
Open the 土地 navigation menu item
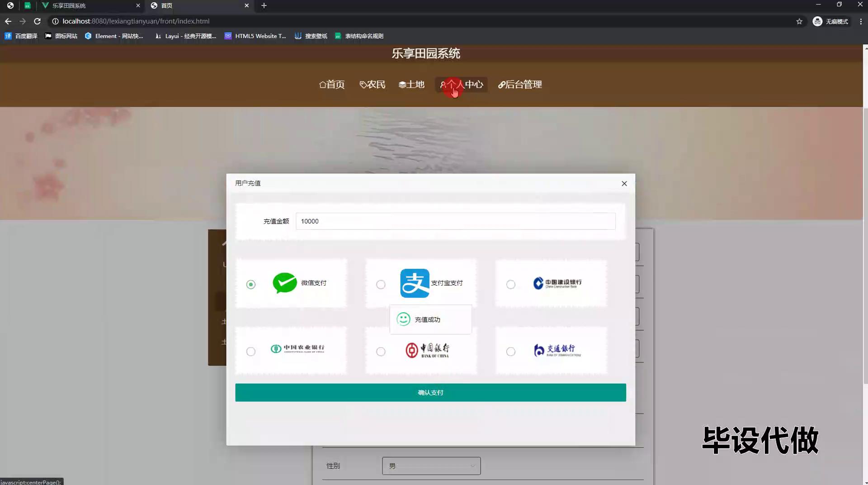(411, 85)
